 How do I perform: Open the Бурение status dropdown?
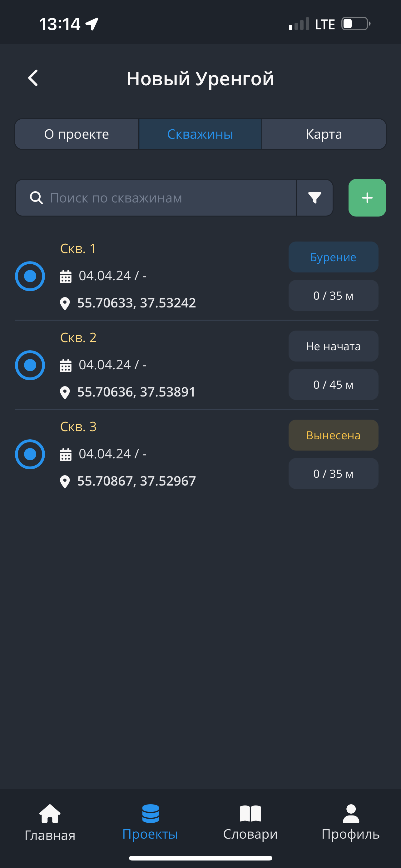[x=333, y=257]
